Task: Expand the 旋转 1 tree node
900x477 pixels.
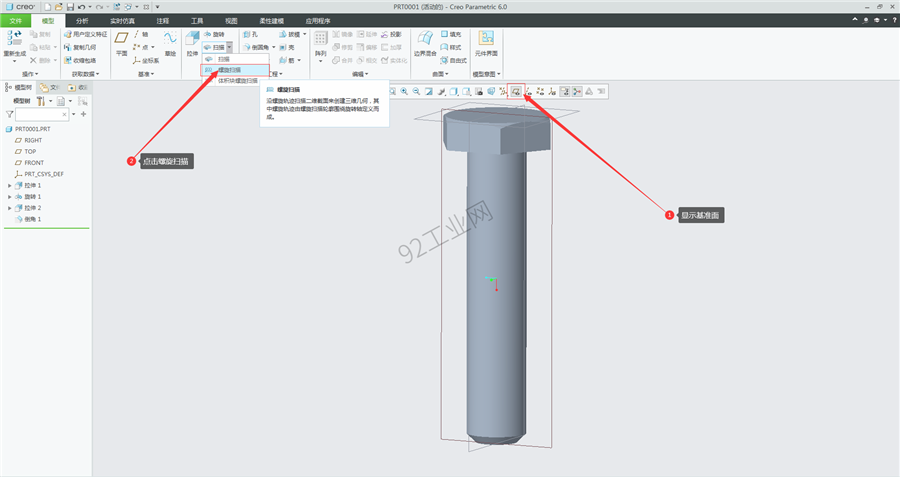Action: (x=9, y=197)
